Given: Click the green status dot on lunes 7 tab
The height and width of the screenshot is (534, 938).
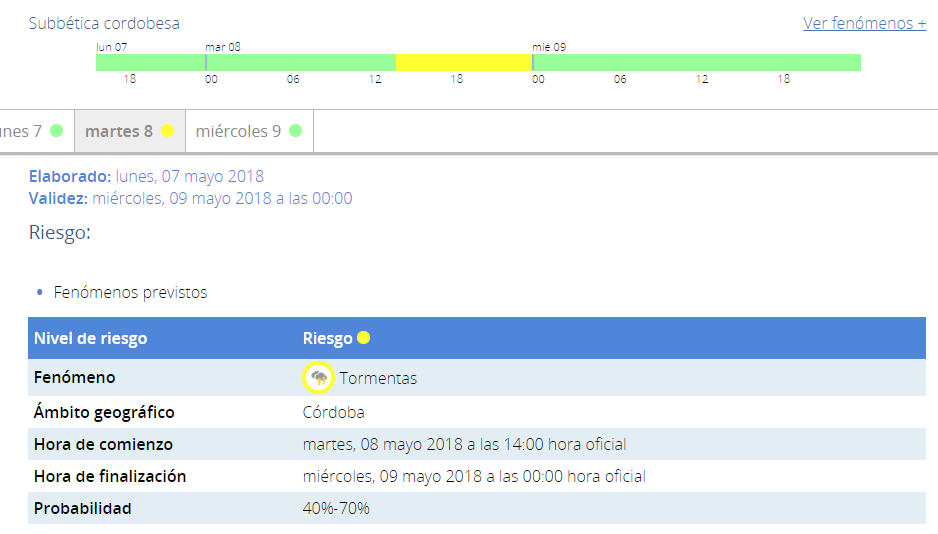Looking at the screenshot, I should pos(56,130).
